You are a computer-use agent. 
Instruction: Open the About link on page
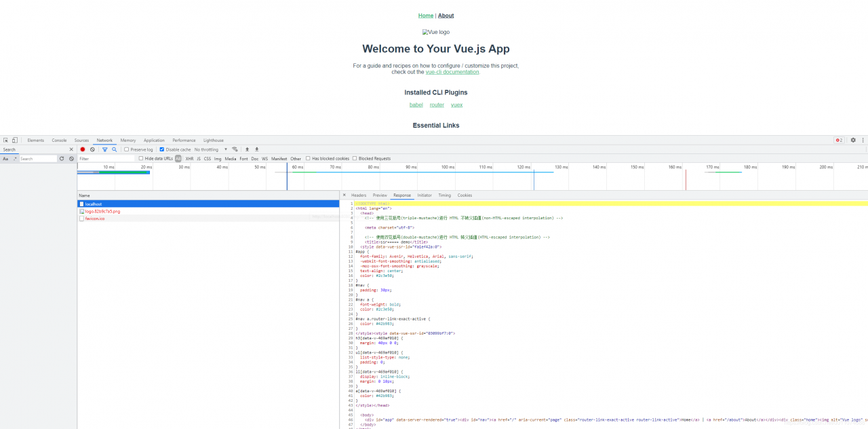point(446,16)
